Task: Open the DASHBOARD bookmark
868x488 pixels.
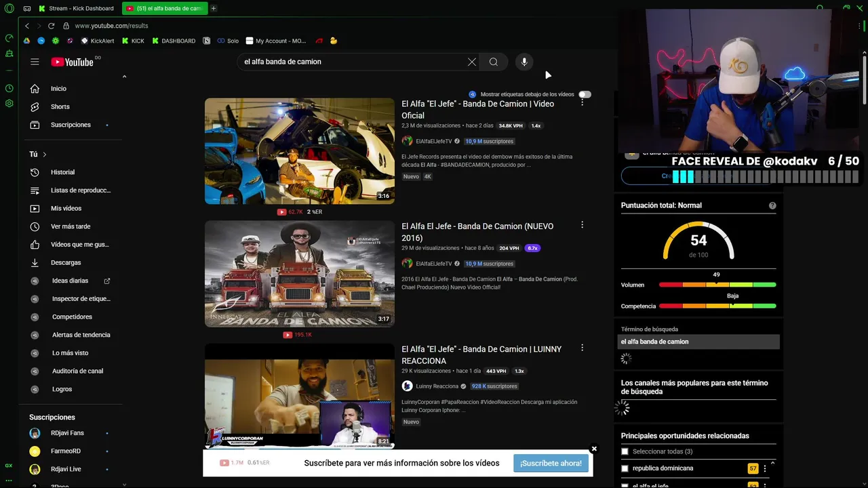Action: 174,41
